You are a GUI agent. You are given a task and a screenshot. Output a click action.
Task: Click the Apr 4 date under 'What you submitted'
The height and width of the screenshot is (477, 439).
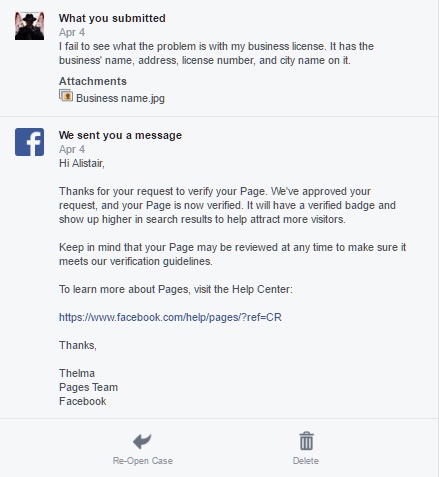click(x=72, y=32)
